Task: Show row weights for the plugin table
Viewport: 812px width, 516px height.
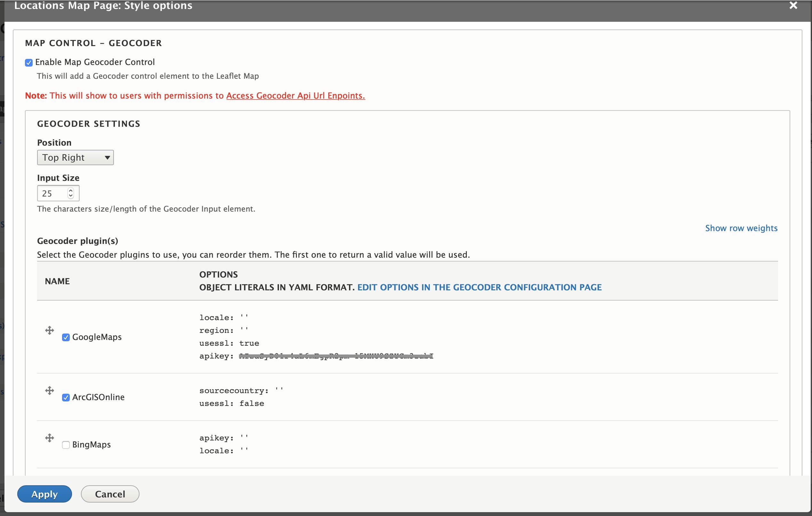Action: (x=741, y=228)
